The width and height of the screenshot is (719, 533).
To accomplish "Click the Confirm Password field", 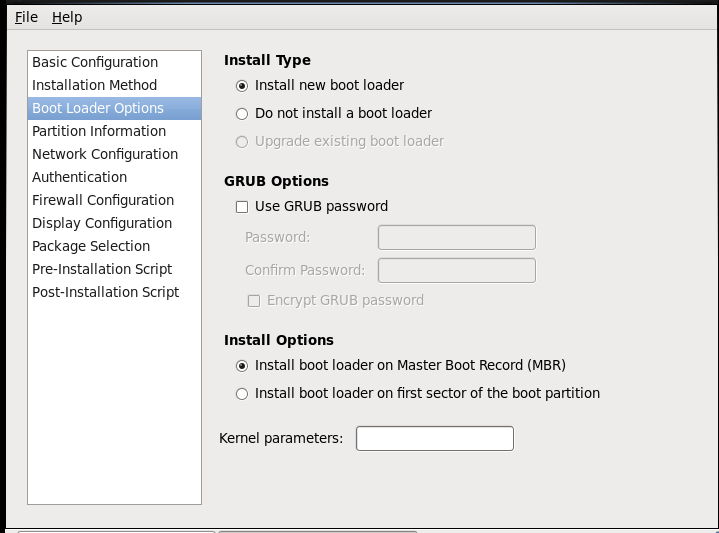I will pos(457,271).
